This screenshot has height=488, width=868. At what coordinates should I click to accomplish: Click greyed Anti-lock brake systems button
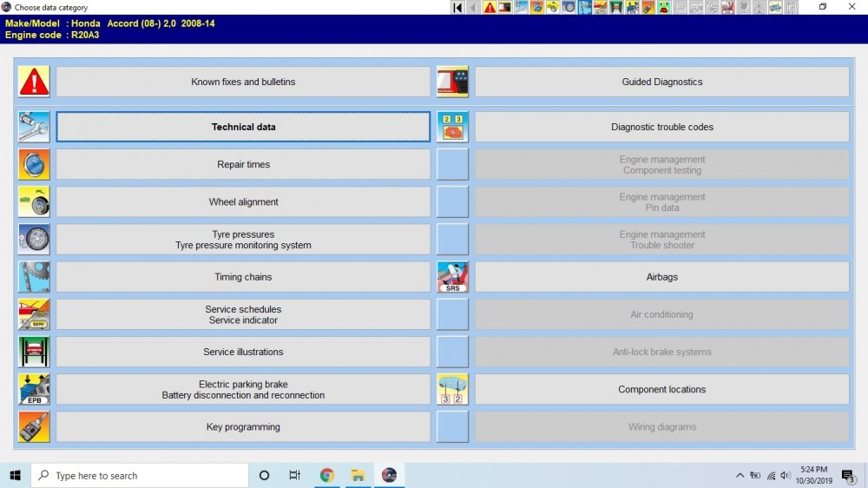pos(662,352)
